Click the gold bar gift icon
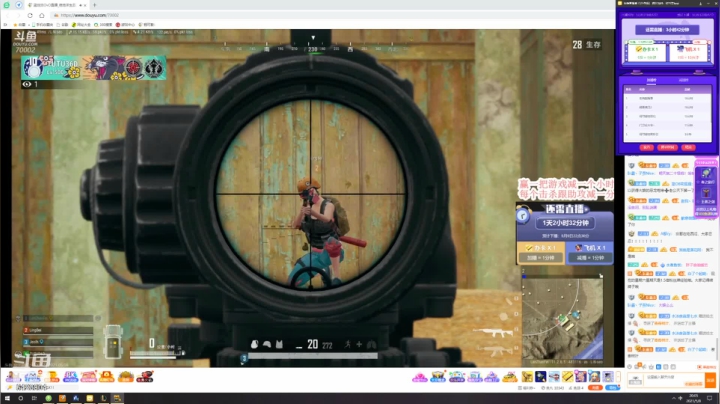The width and height of the screenshot is (720, 404). click(x=568, y=377)
